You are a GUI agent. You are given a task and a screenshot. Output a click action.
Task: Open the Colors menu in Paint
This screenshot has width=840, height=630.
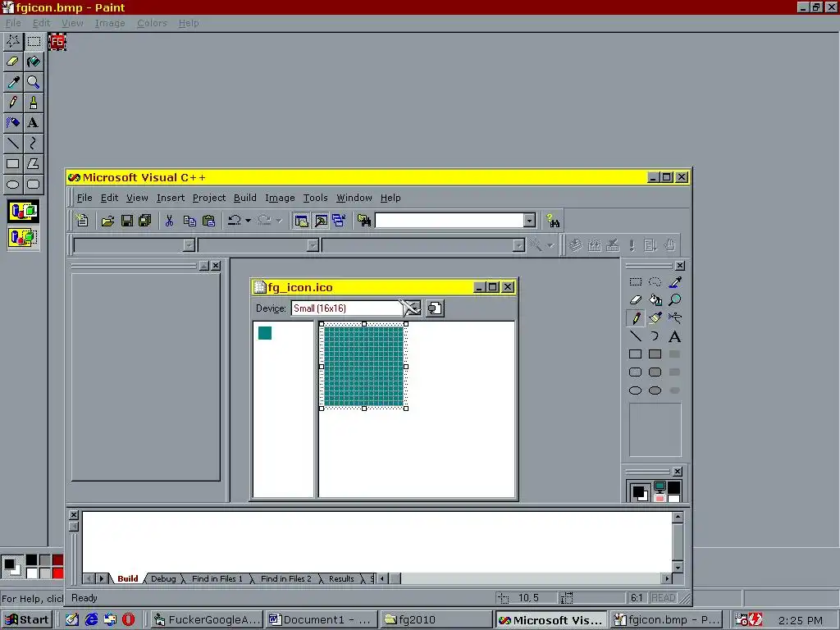coord(152,23)
